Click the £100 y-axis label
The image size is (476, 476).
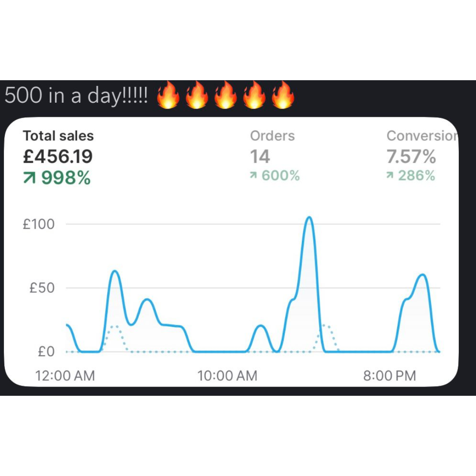pos(39,224)
